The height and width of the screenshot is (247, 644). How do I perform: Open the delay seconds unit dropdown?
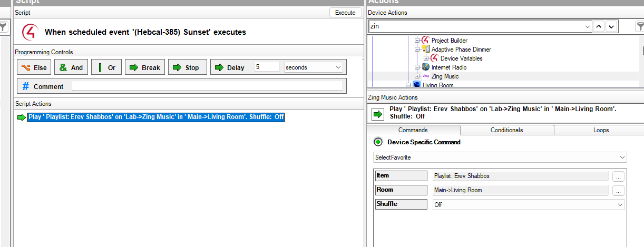pyautogui.click(x=313, y=67)
